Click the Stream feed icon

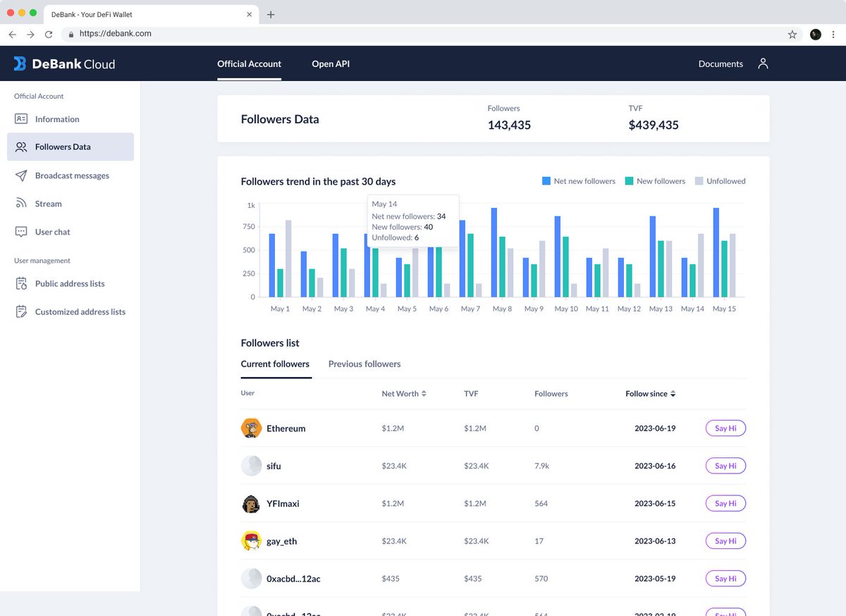(x=21, y=204)
